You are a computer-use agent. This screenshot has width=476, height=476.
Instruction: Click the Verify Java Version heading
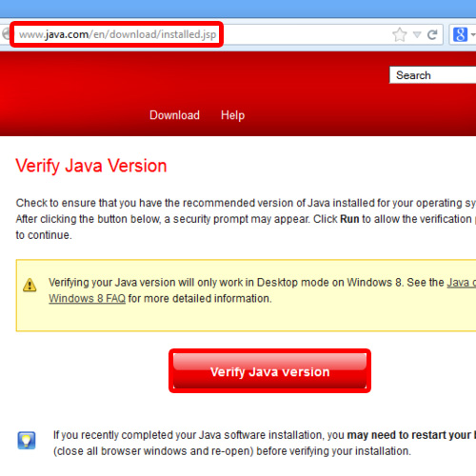click(x=91, y=166)
